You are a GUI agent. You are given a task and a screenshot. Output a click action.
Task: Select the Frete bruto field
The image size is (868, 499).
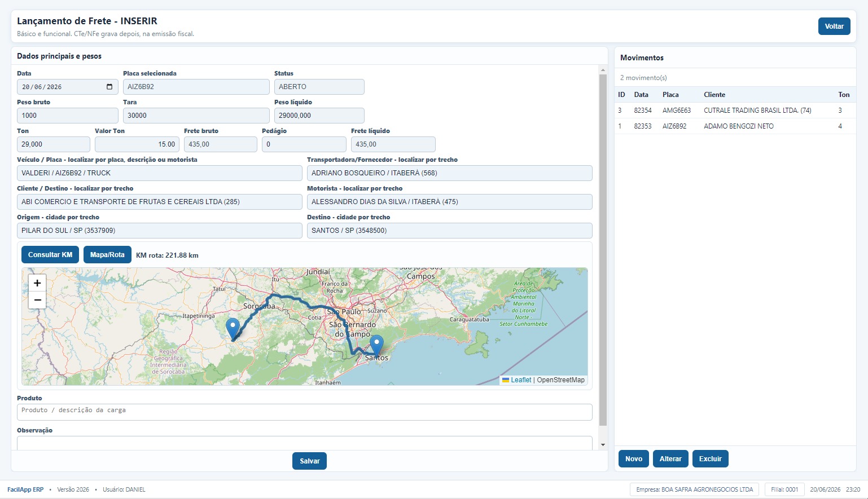coord(221,144)
